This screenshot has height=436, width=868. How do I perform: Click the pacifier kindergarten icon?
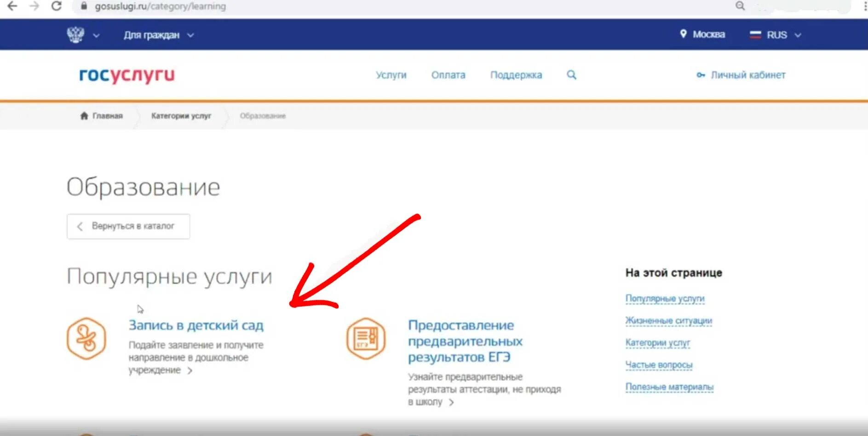[86, 338]
